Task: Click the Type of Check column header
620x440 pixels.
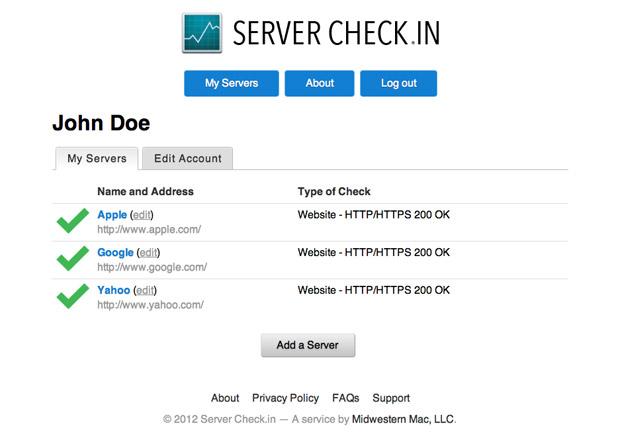Action: point(334,192)
